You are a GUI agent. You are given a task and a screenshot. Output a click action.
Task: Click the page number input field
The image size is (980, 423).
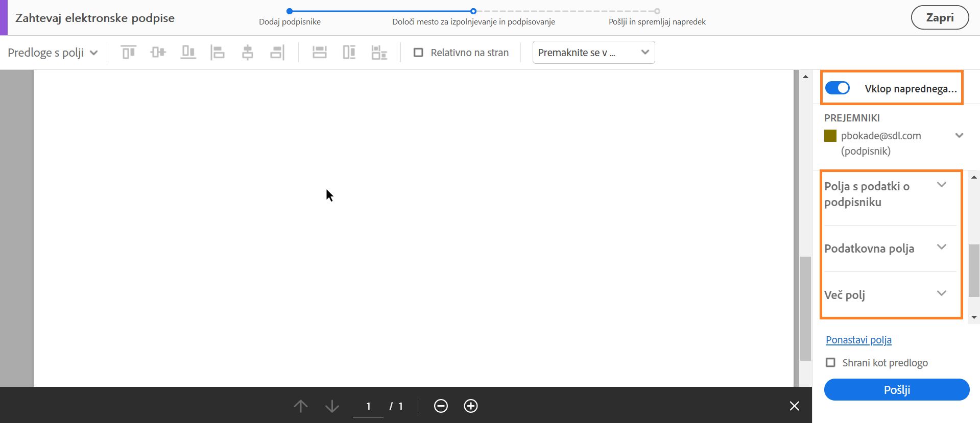click(x=368, y=407)
